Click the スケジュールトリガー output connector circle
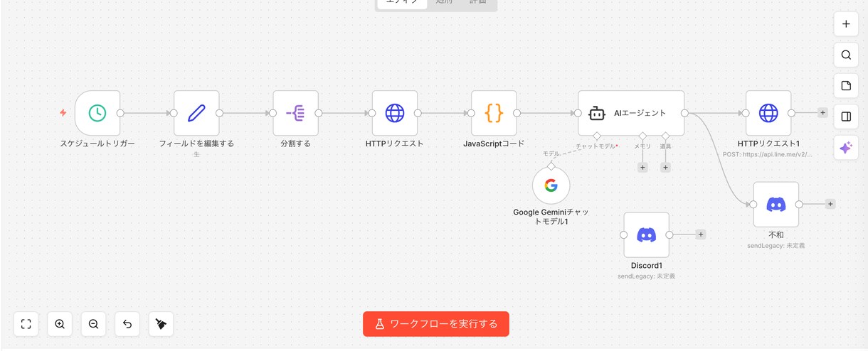 point(120,113)
